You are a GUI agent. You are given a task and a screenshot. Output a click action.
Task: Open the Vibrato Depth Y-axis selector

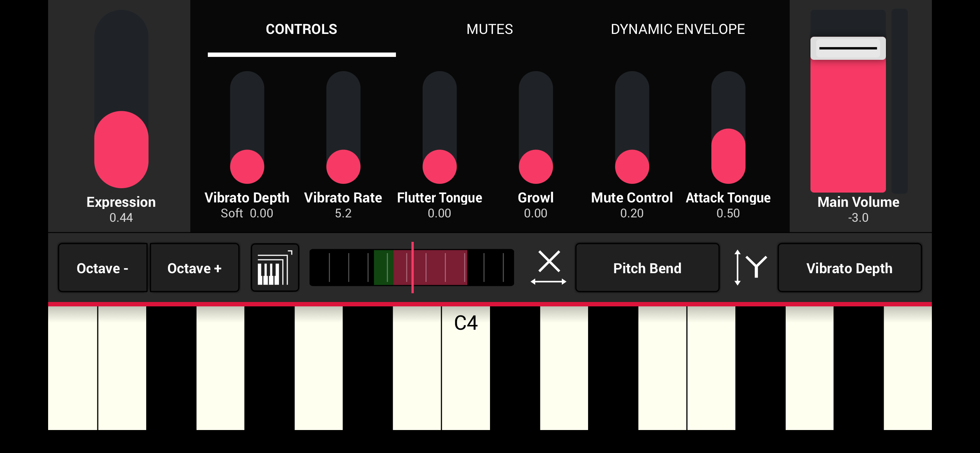[849, 268]
